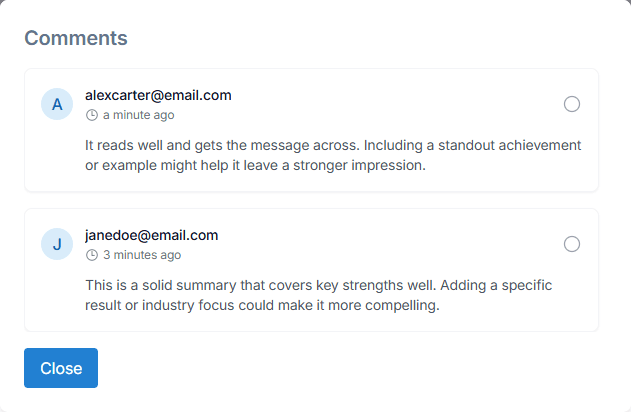This screenshot has height=412, width=631.
Task: Click the janedoe@email.com author name
Action: click(151, 236)
